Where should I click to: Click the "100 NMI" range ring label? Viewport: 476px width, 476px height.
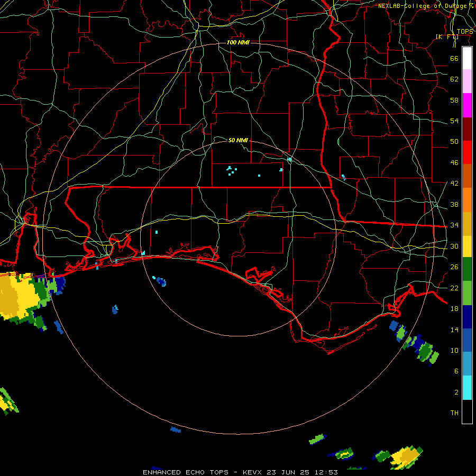tap(238, 42)
